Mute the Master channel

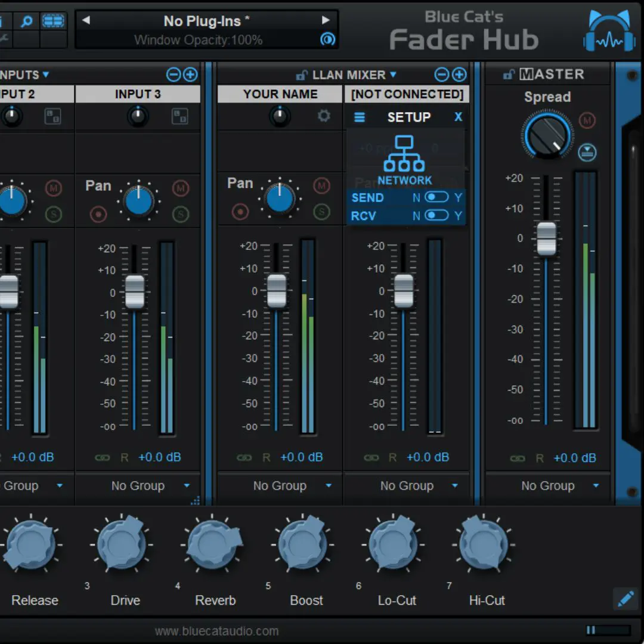click(x=587, y=120)
